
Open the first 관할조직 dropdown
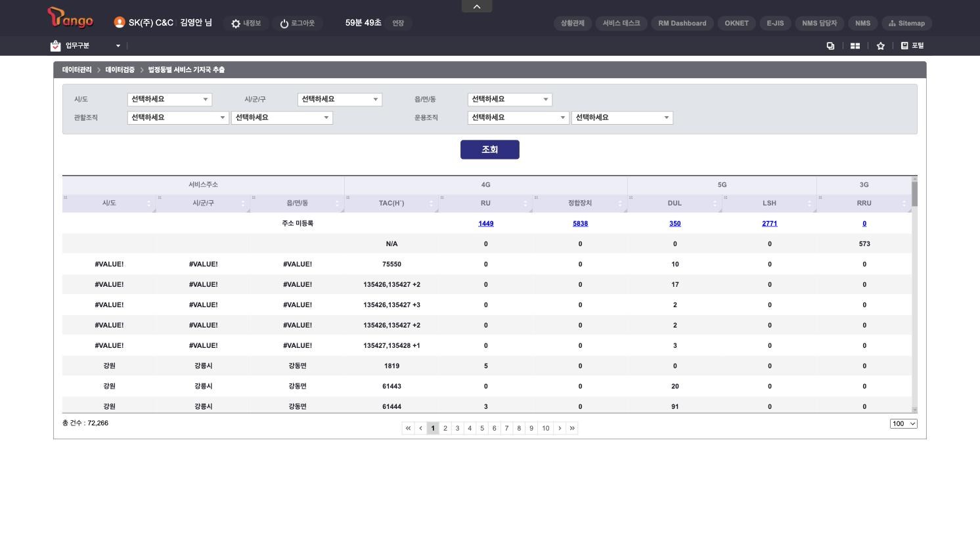(178, 118)
